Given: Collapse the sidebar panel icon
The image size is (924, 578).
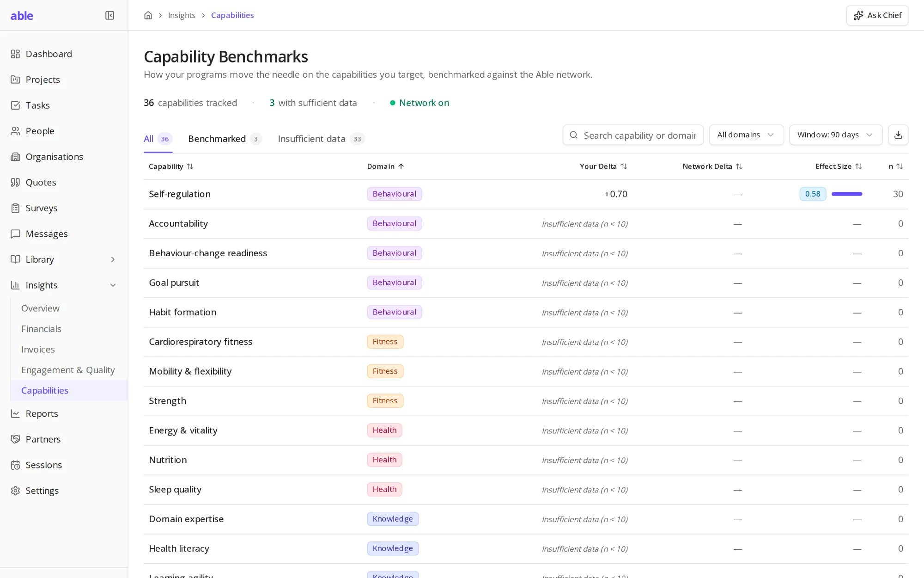Looking at the screenshot, I should 109,15.
